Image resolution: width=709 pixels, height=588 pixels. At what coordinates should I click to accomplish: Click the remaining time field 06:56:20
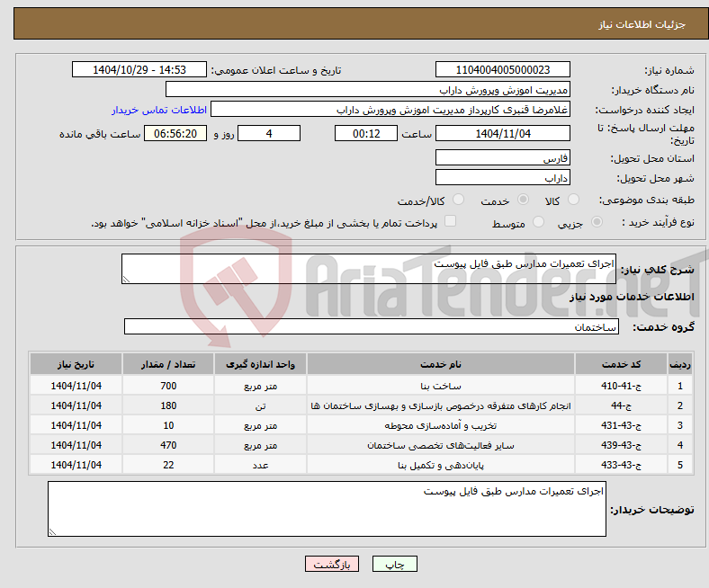(175, 133)
